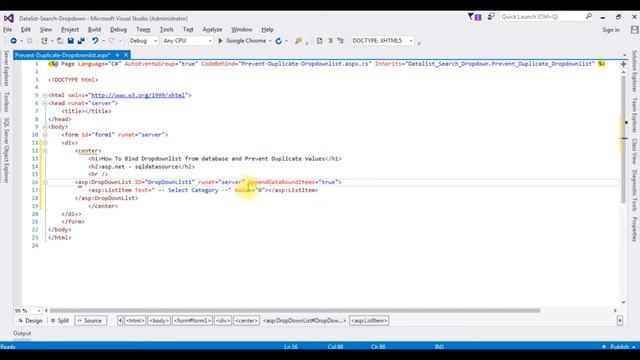640x360 pixels.
Task: Click the New Project toolbar icon
Action: [x=44, y=41]
